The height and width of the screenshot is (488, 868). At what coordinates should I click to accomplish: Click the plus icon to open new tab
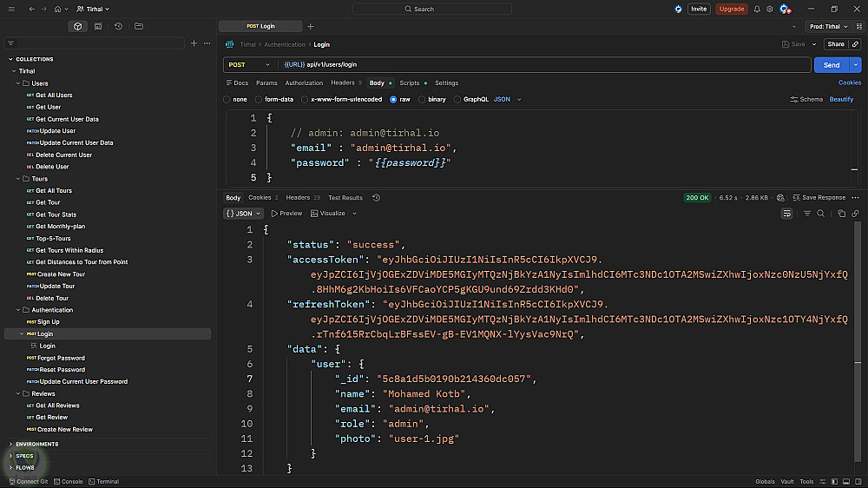(x=311, y=26)
